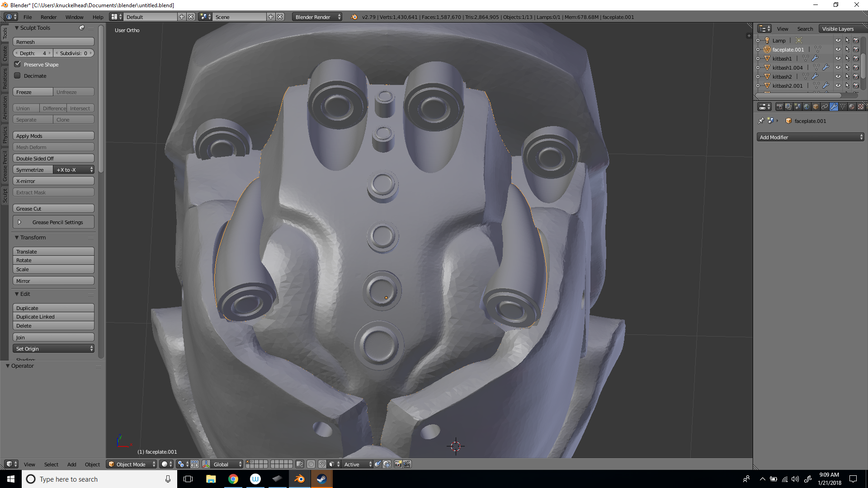868x488 pixels.
Task: Click the Join button
Action: click(53, 337)
